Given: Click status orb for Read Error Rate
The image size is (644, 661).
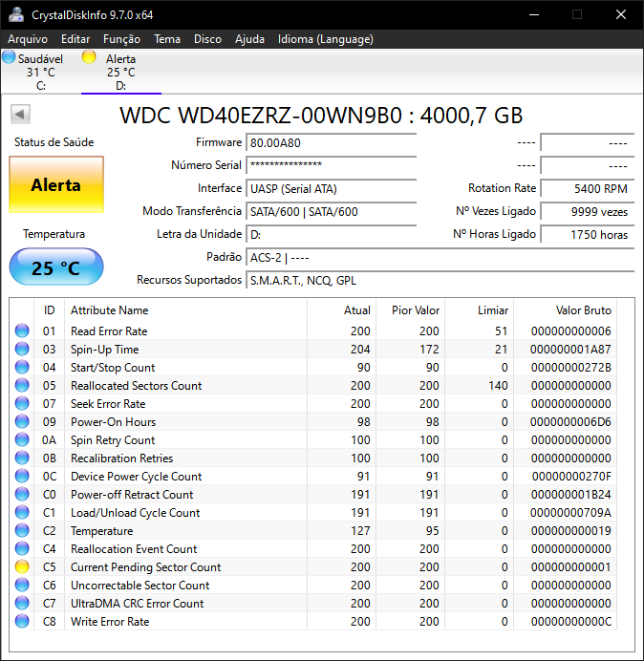Looking at the screenshot, I should (x=22, y=330).
